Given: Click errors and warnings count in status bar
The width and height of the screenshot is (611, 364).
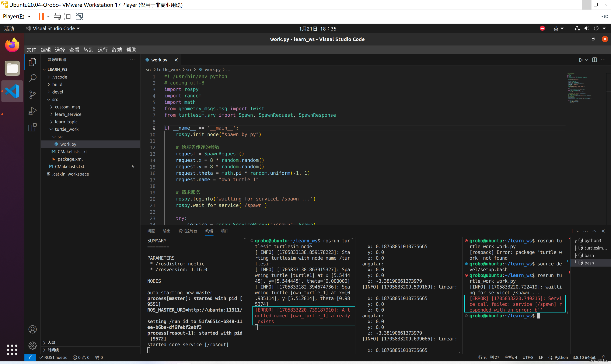Looking at the screenshot, I should (x=81, y=358).
